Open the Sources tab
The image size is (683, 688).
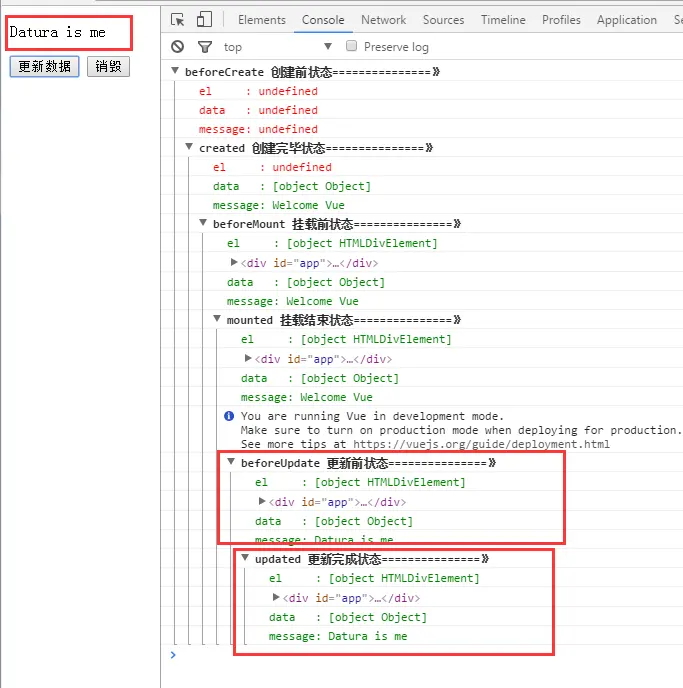tap(443, 20)
